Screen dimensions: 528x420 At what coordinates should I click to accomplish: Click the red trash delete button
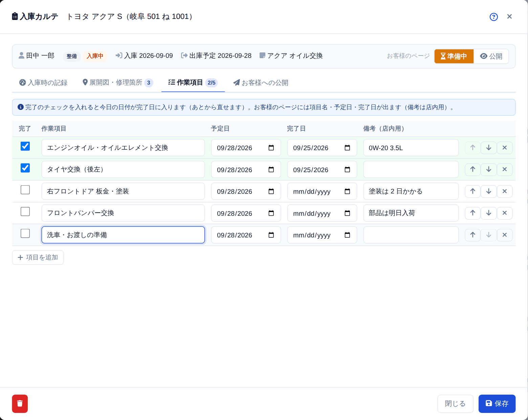tap(20, 404)
